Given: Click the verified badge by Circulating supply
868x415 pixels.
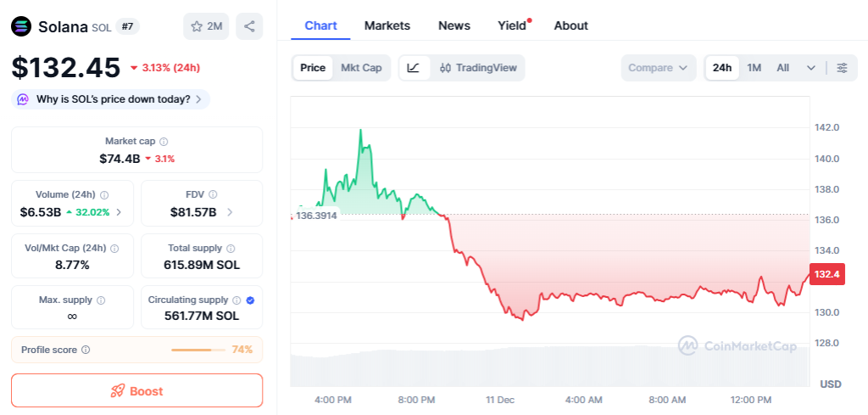Looking at the screenshot, I should [x=250, y=300].
